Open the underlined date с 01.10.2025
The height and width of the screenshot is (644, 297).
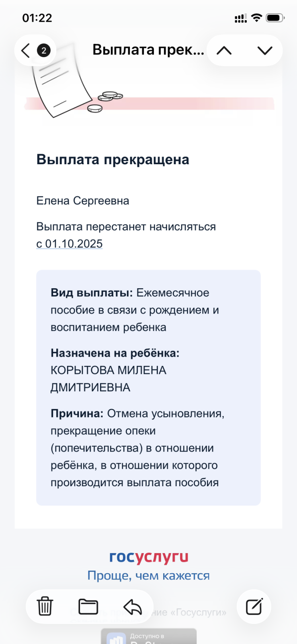[70, 244]
